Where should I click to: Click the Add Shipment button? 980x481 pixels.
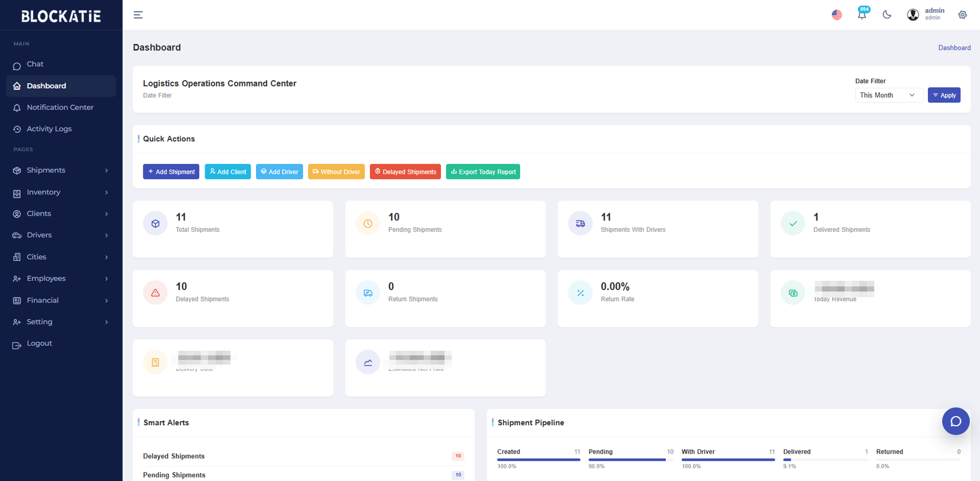point(171,172)
